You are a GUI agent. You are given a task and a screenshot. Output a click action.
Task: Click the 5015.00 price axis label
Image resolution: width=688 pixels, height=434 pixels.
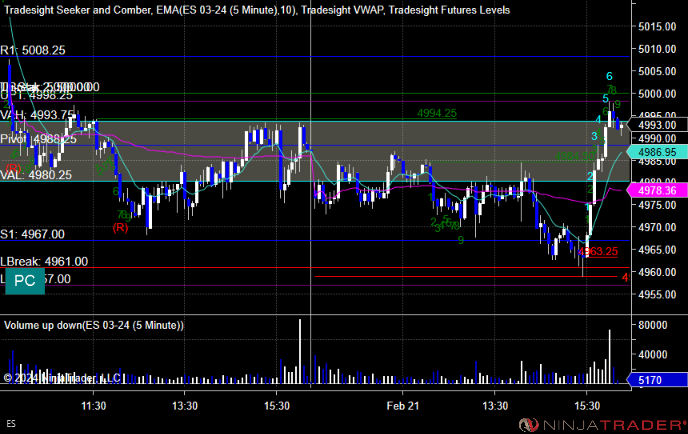[x=657, y=27]
